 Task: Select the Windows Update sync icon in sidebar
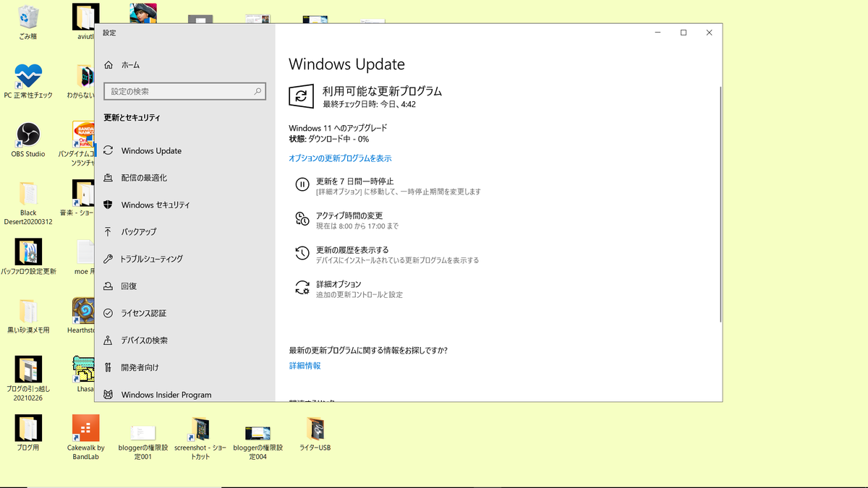pyautogui.click(x=109, y=150)
